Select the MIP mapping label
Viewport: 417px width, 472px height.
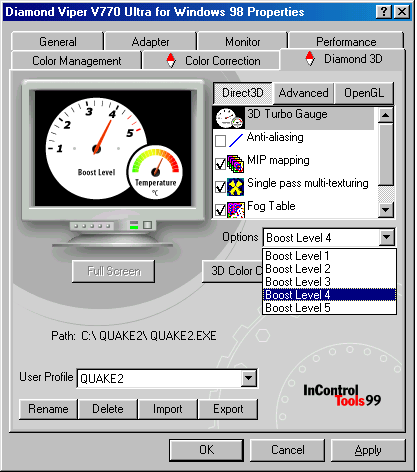click(x=278, y=160)
